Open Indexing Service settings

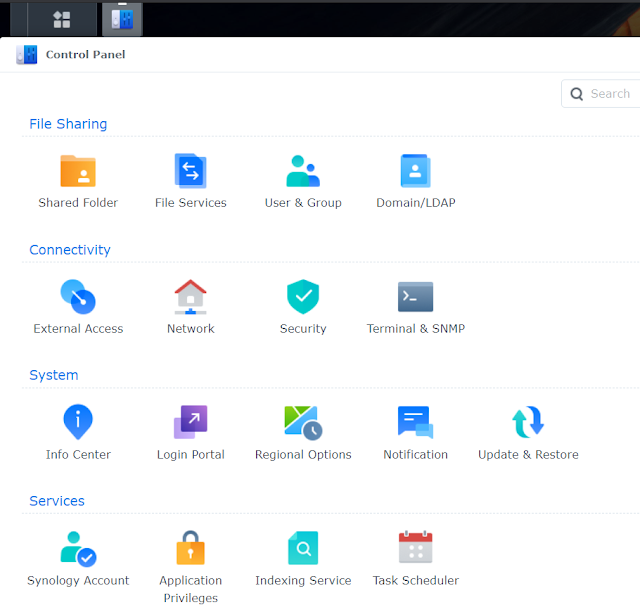click(303, 559)
